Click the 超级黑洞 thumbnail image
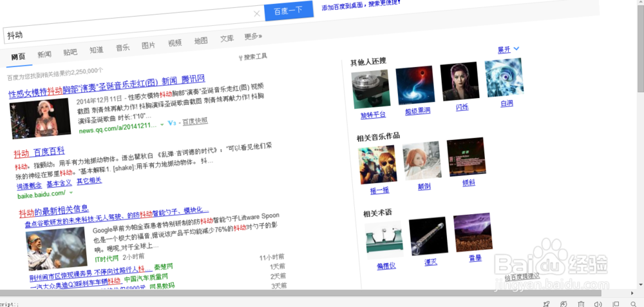Screen dimensions: 644x307 pyautogui.click(x=415, y=85)
